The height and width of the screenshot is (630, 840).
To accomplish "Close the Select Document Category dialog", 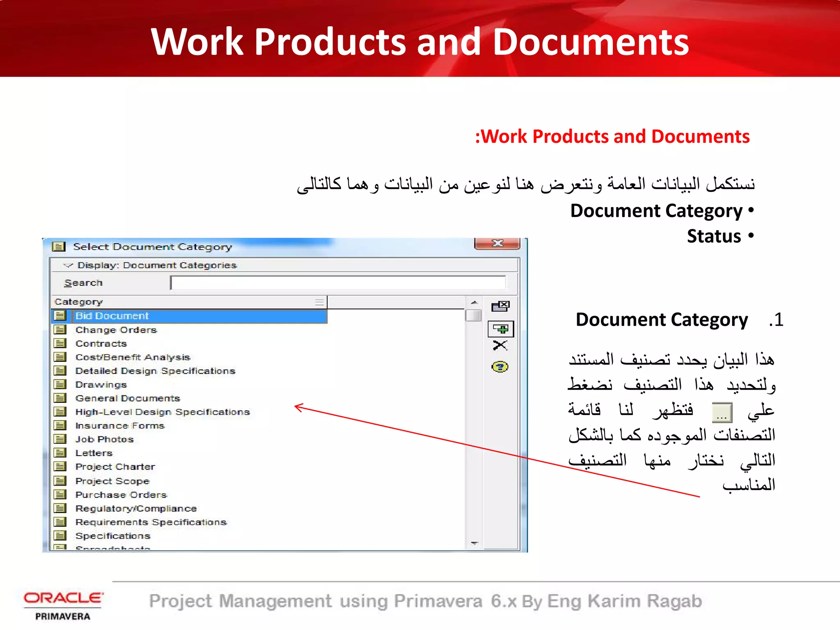I will pos(497,243).
